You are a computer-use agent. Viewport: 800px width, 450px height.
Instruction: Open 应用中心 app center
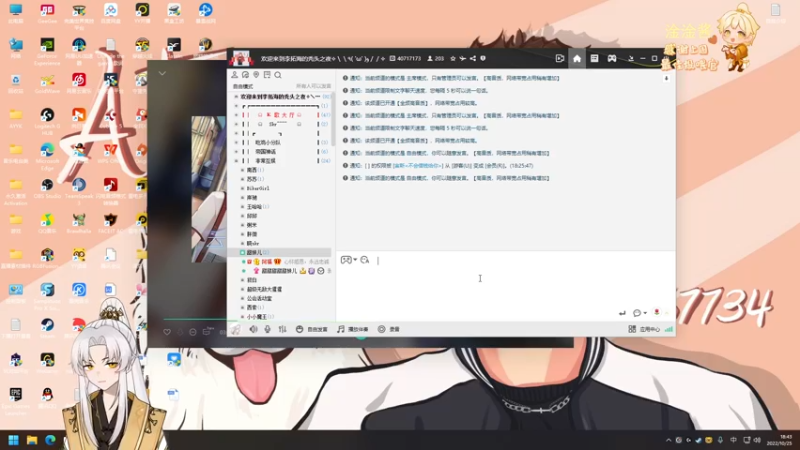644,329
